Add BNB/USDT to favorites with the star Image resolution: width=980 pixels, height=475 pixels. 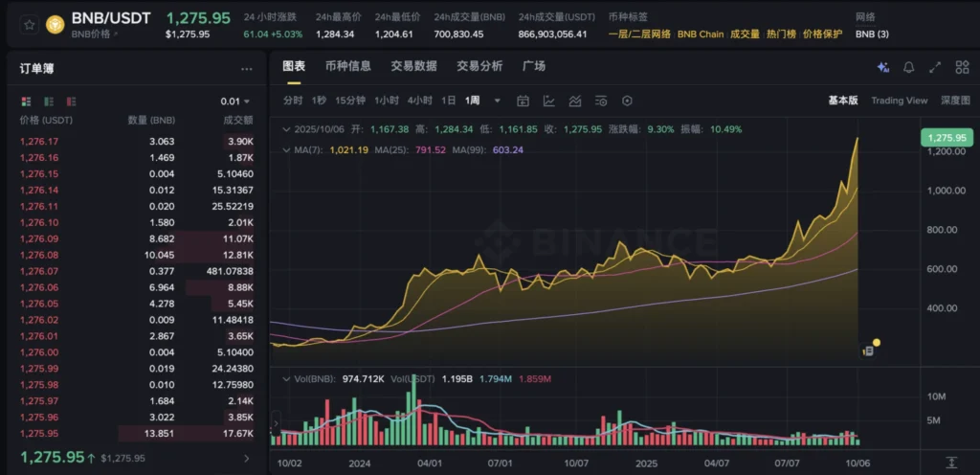[30, 24]
